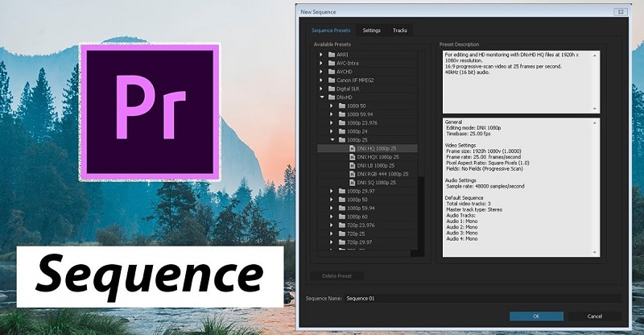The image size is (644, 335).
Task: Expand the Digital SLR folder arrow
Action: pos(321,89)
